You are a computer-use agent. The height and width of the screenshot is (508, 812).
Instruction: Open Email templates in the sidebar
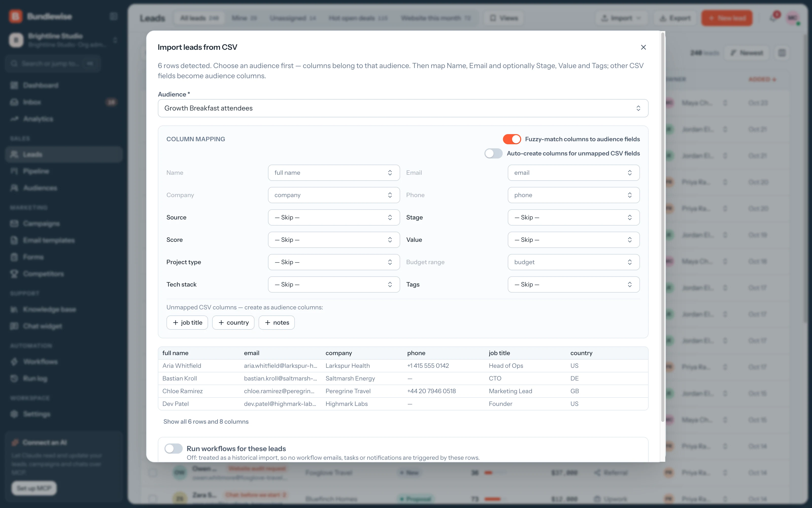tap(64, 241)
